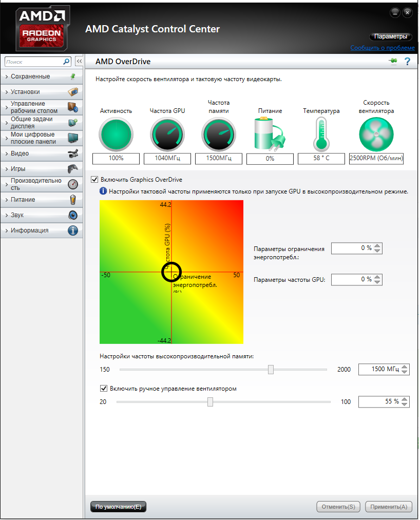Open the Звук menu item
The height and width of the screenshot is (520, 420).
pyautogui.click(x=41, y=215)
